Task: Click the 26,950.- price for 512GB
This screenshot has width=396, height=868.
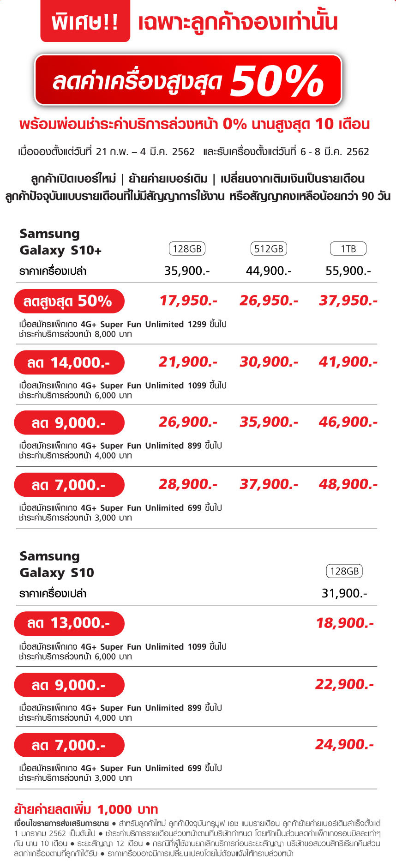Action: [269, 301]
